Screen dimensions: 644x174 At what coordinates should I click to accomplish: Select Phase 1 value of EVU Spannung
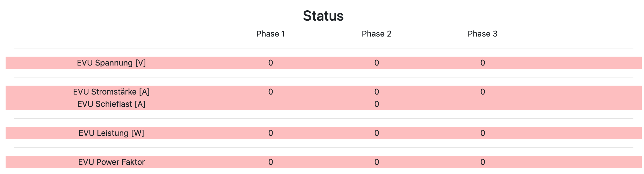(x=270, y=63)
